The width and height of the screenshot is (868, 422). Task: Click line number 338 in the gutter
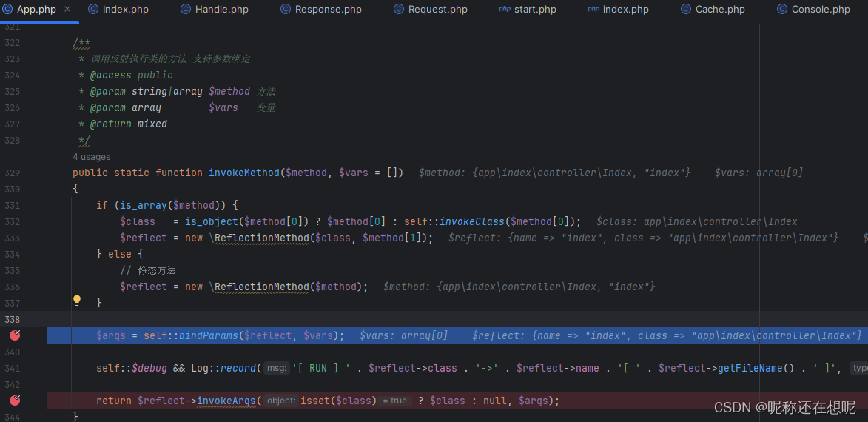tap(12, 319)
